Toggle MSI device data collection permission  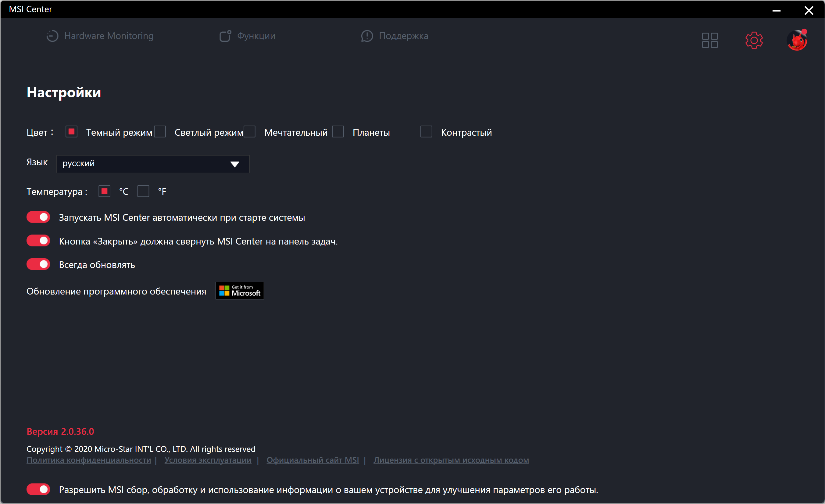38,489
